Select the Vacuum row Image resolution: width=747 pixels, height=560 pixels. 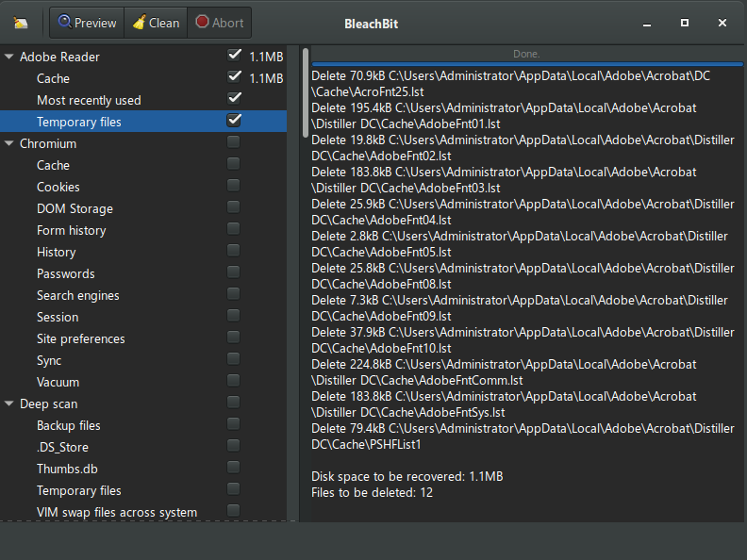click(x=143, y=382)
